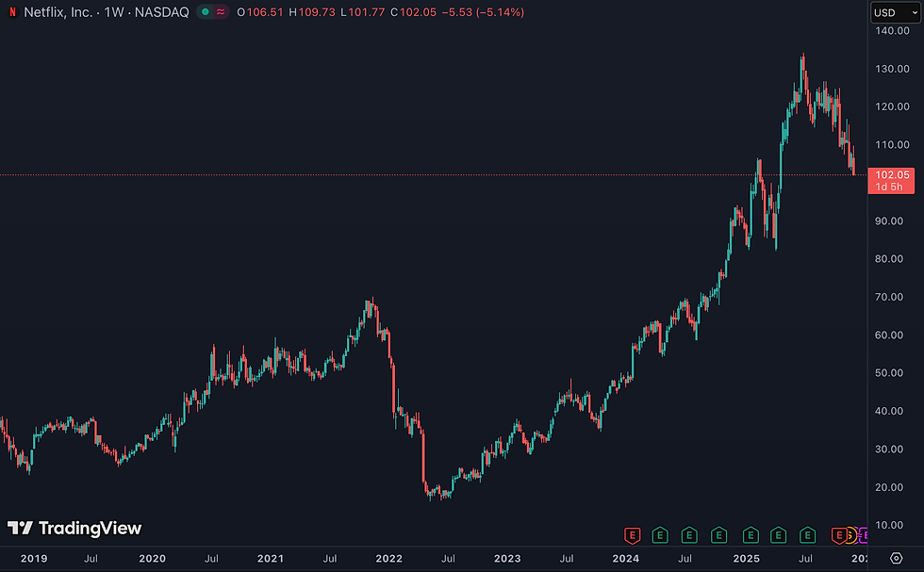Screen dimensions: 924x572
Task: Click the open value 106.51
Action: pos(265,12)
